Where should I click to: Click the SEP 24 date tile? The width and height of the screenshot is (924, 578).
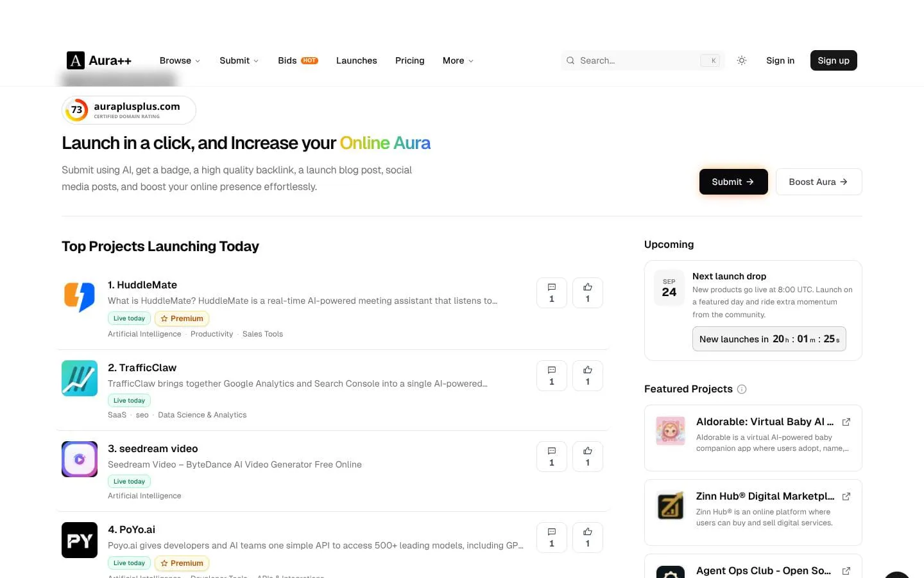tap(669, 288)
